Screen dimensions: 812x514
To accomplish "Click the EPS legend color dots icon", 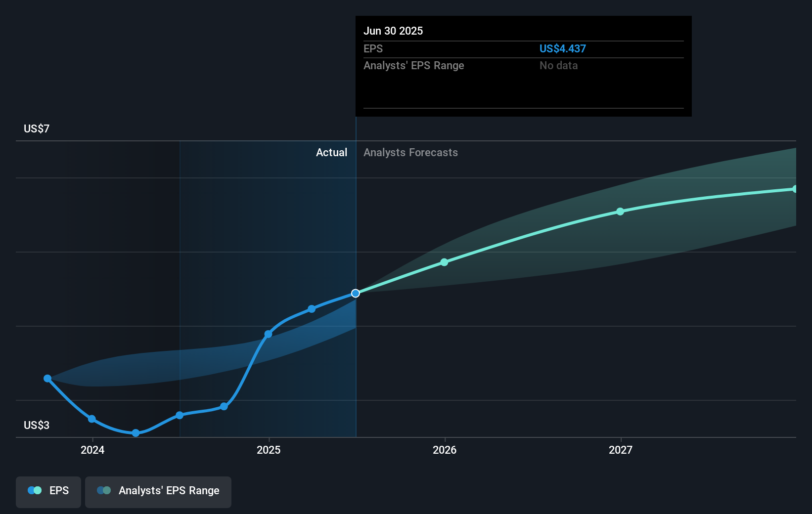I will pos(35,490).
